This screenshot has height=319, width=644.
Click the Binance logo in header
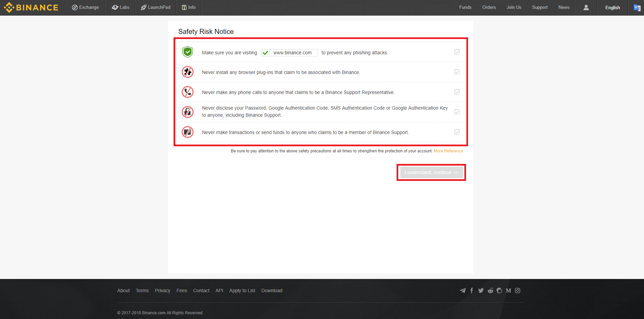coord(31,7)
